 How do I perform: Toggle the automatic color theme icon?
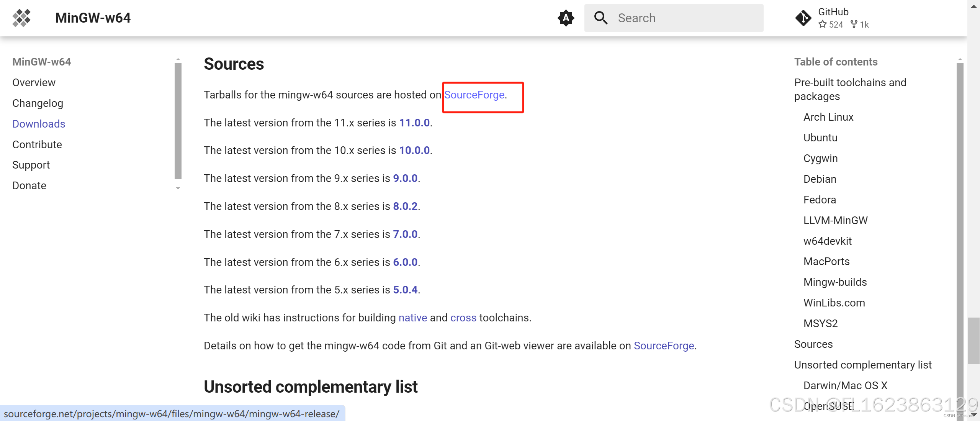pos(566,18)
